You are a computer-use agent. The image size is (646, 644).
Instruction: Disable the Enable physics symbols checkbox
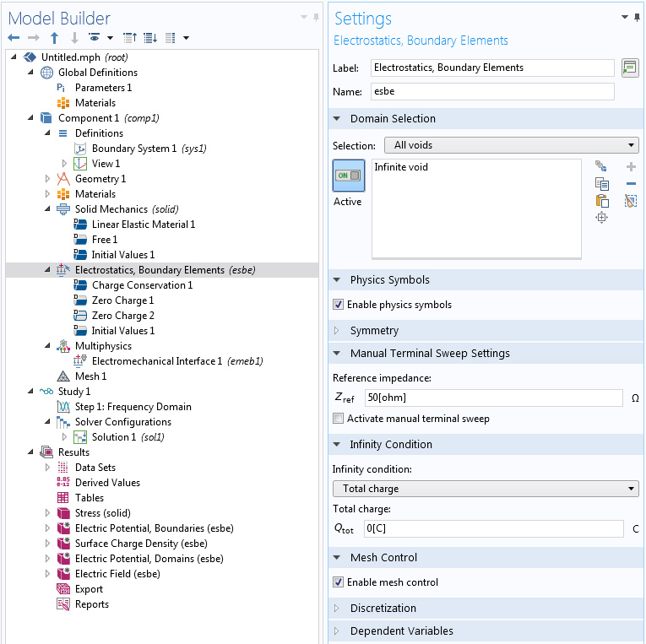point(339,305)
